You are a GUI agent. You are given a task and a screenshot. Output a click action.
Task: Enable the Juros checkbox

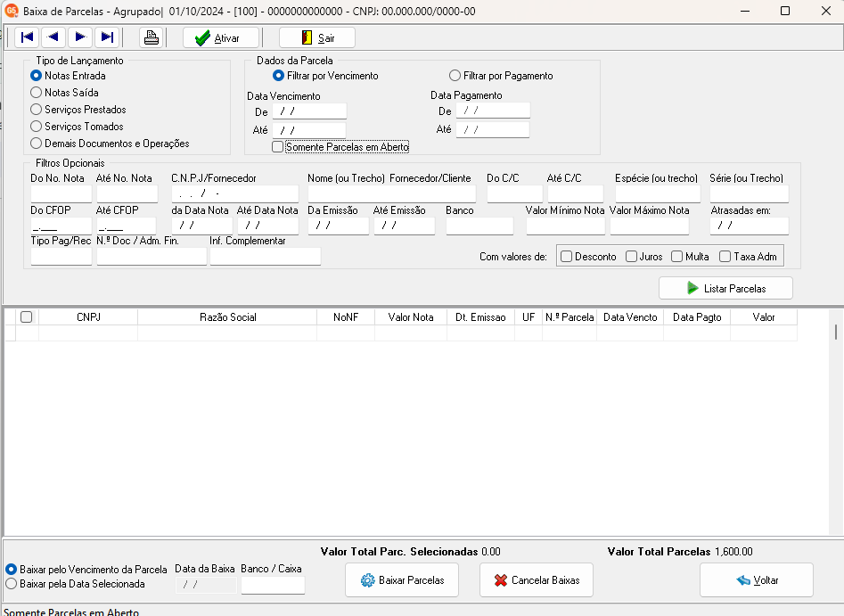pos(631,257)
